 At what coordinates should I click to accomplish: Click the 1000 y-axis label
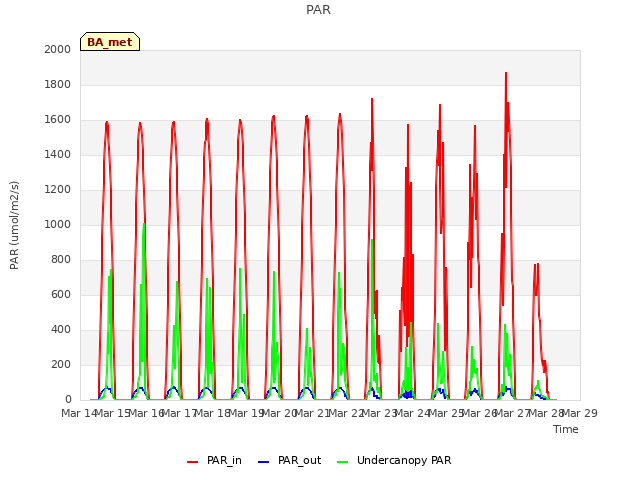click(x=58, y=224)
